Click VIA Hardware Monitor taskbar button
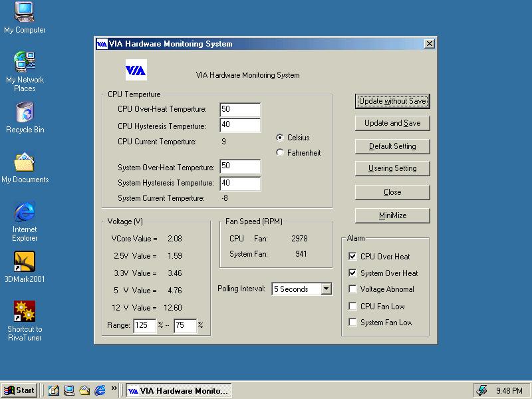The height and width of the screenshot is (399, 532). click(179, 390)
